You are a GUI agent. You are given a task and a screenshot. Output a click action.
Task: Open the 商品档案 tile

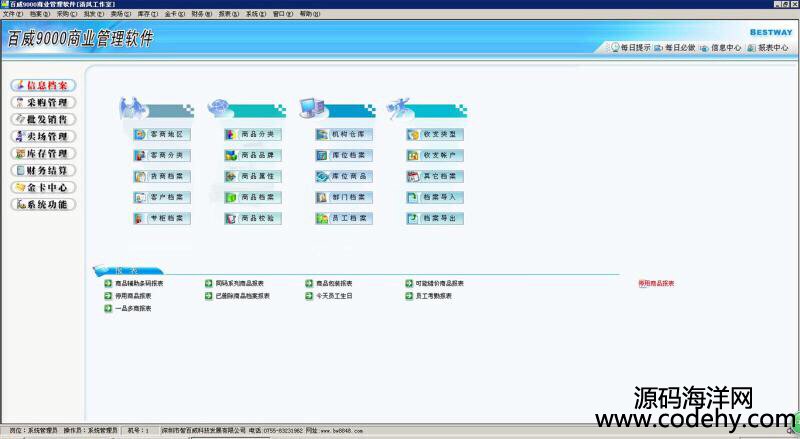click(x=253, y=197)
